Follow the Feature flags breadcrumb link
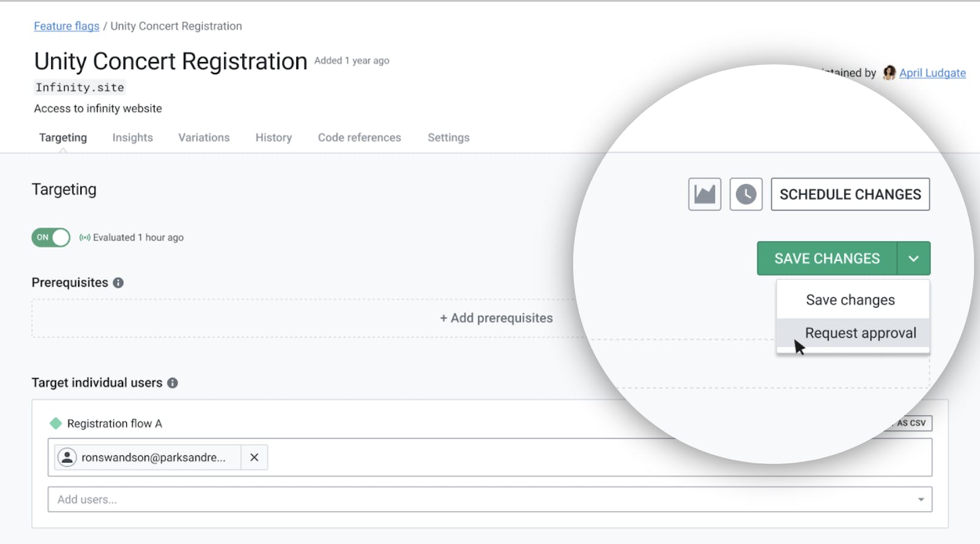Viewport: 980px width, 544px height. tap(67, 26)
